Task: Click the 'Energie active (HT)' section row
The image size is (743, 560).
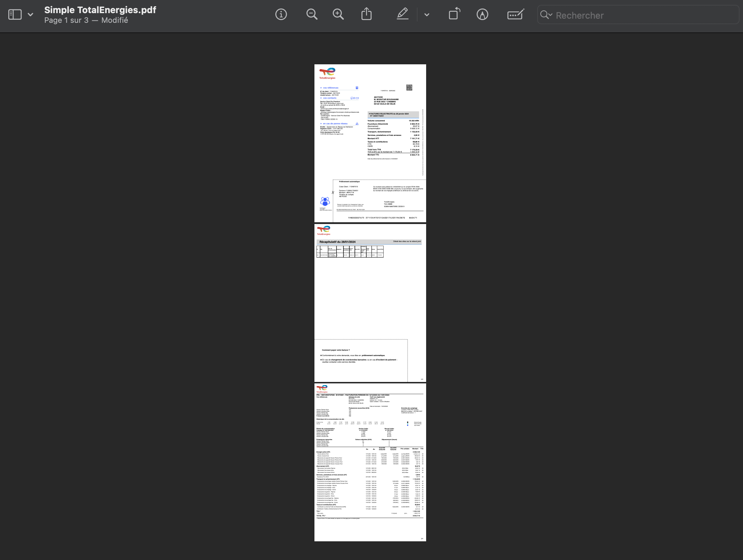Action: click(x=368, y=452)
